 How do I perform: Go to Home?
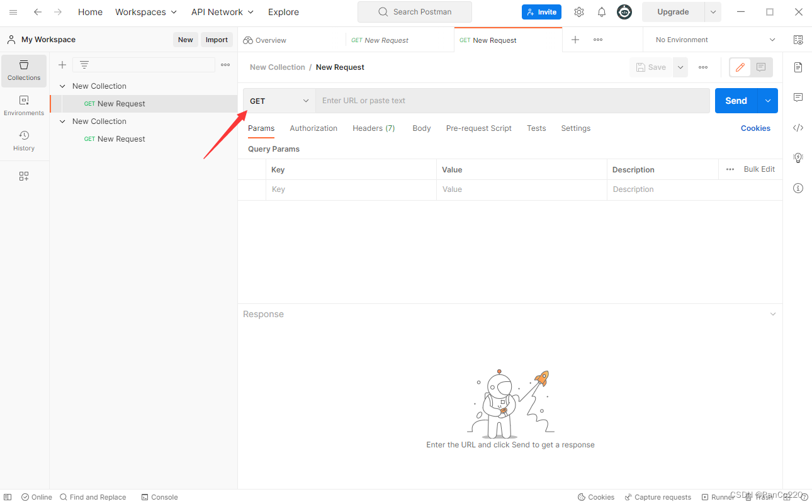click(x=90, y=12)
